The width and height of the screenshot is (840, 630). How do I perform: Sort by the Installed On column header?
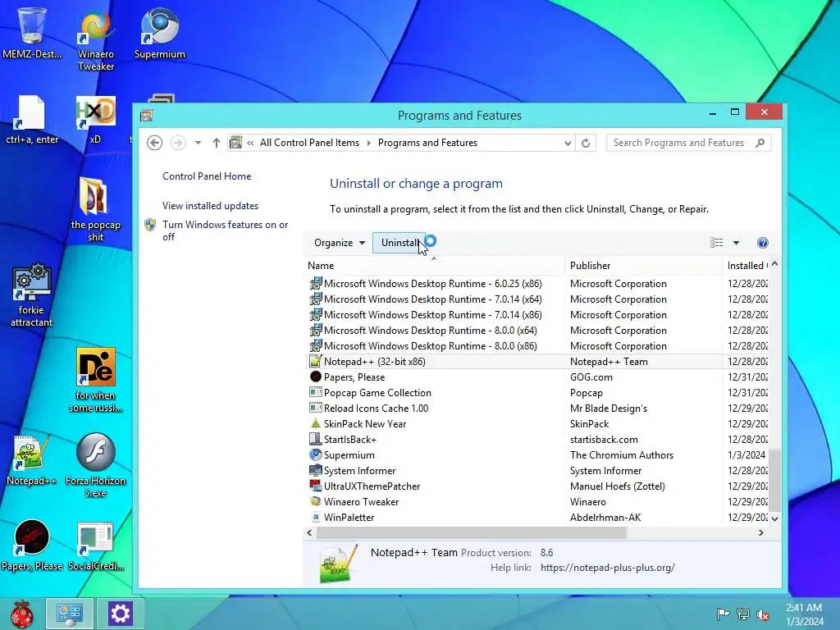coord(746,266)
